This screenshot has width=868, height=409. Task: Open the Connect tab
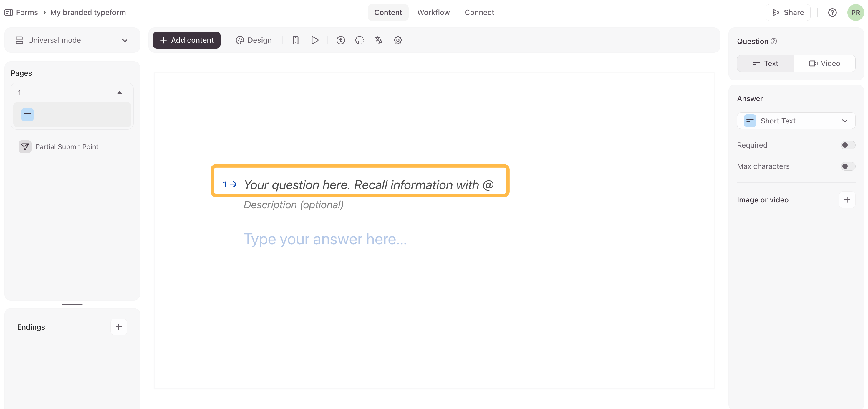click(479, 12)
